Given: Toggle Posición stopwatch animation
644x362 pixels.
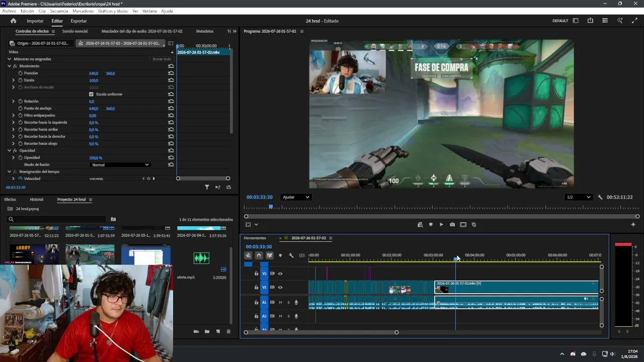Looking at the screenshot, I should 20,73.
